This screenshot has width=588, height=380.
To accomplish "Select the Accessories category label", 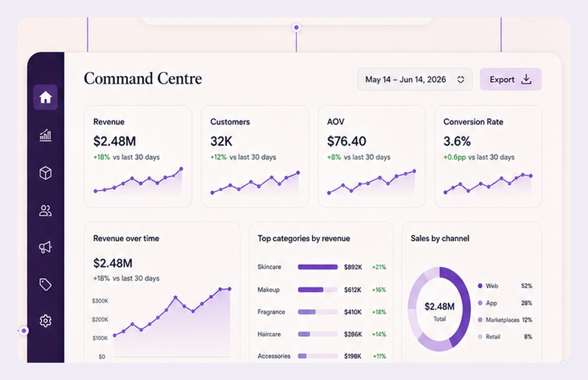I will pos(274,356).
